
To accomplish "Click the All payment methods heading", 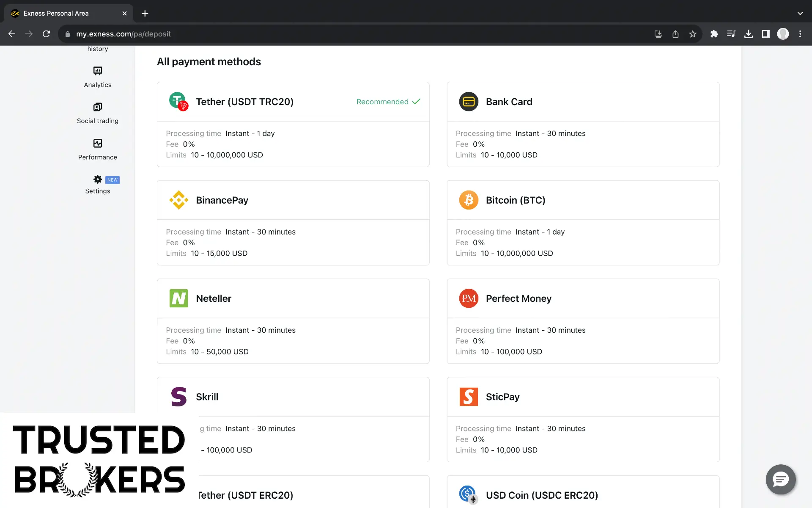I will 209,62.
